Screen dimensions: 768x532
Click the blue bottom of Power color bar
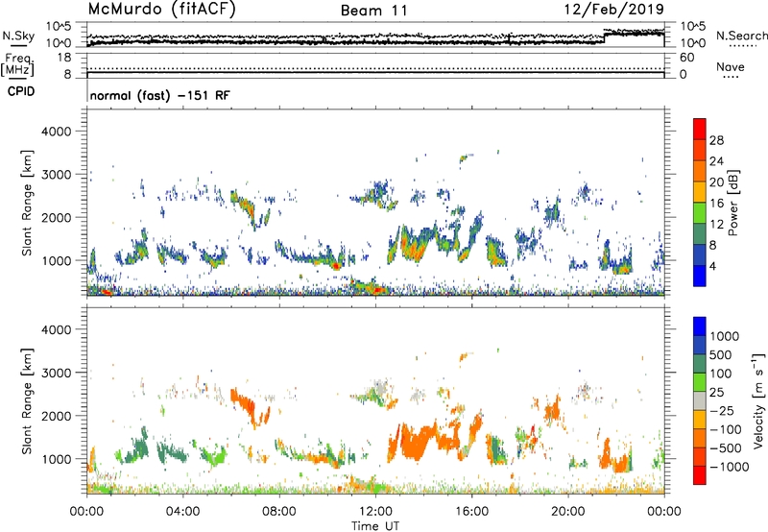tap(700, 276)
